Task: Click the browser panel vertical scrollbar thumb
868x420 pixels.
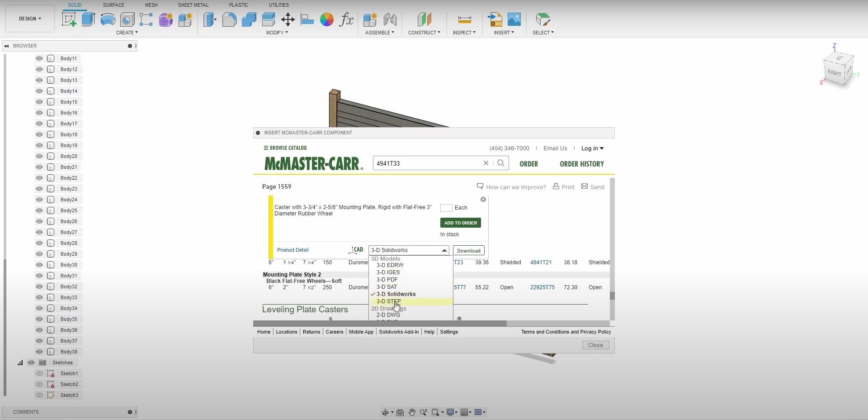Action: (5, 327)
